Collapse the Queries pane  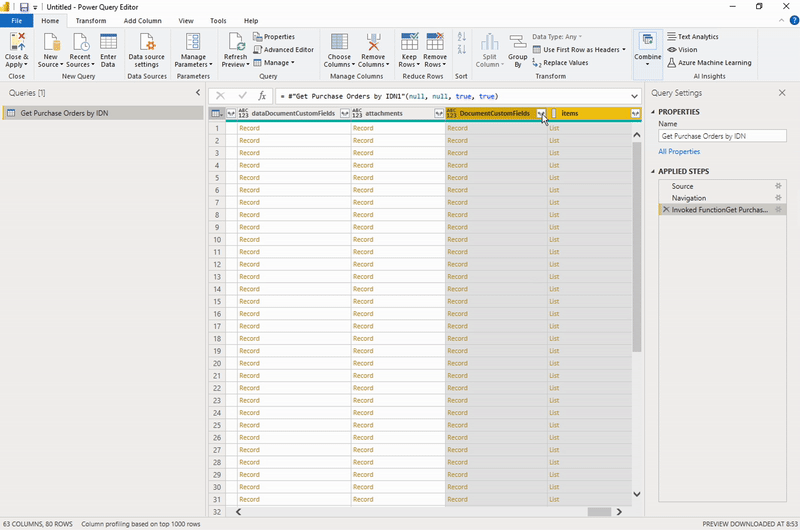click(198, 93)
